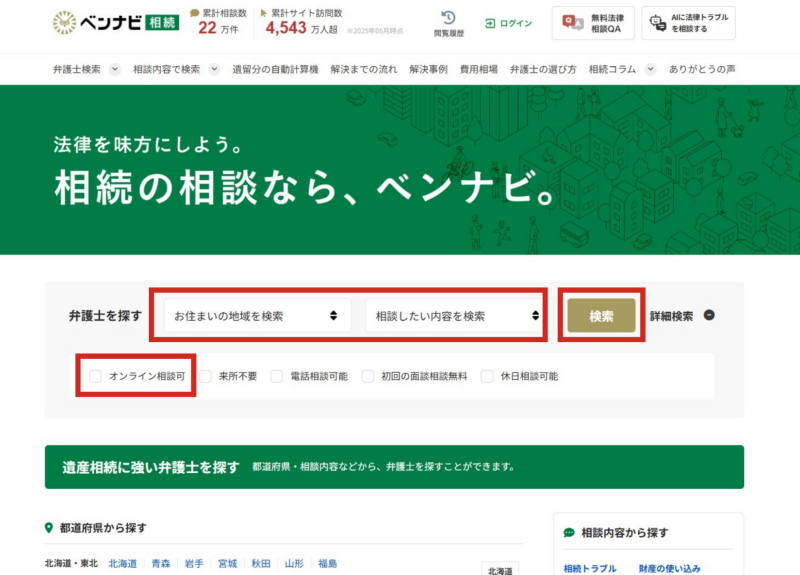Click 相談内容で検索 menu item
The height and width of the screenshot is (575, 800).
(x=166, y=69)
